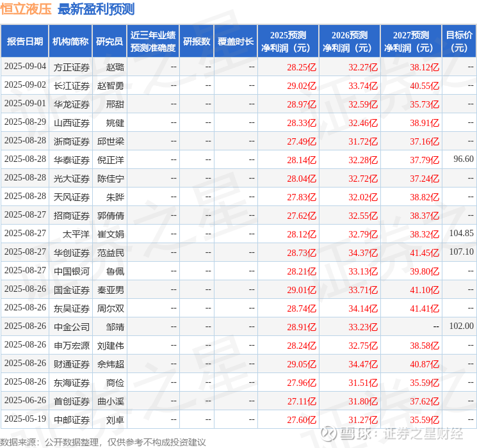Click 2025 profit value 28.25亿
The height and width of the screenshot is (448, 477).
coord(302,67)
